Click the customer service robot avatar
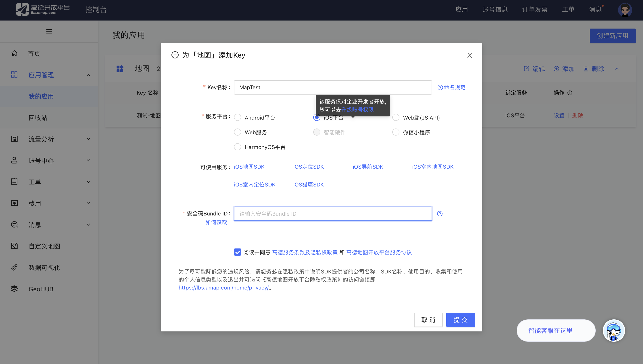 pos(614,331)
